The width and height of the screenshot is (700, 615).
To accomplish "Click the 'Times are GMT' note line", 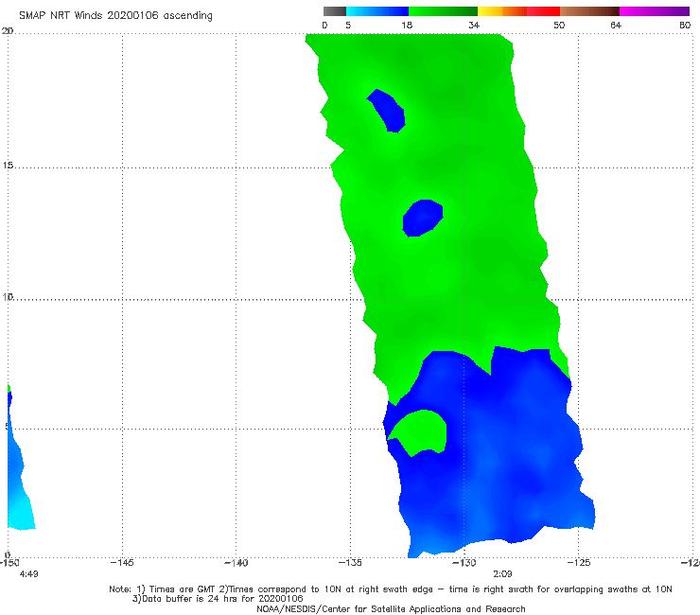I will click(391, 589).
